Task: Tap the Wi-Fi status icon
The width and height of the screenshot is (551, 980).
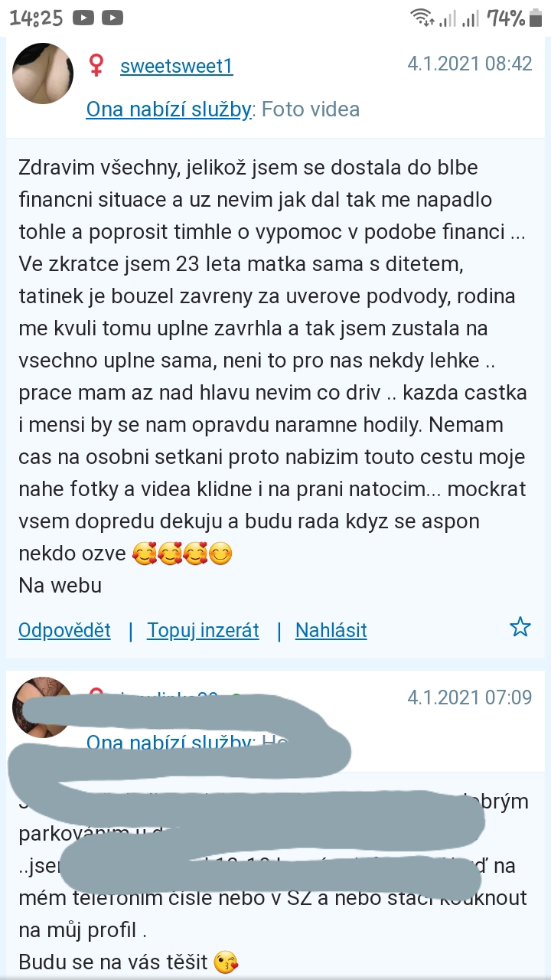Action: pyautogui.click(x=420, y=18)
